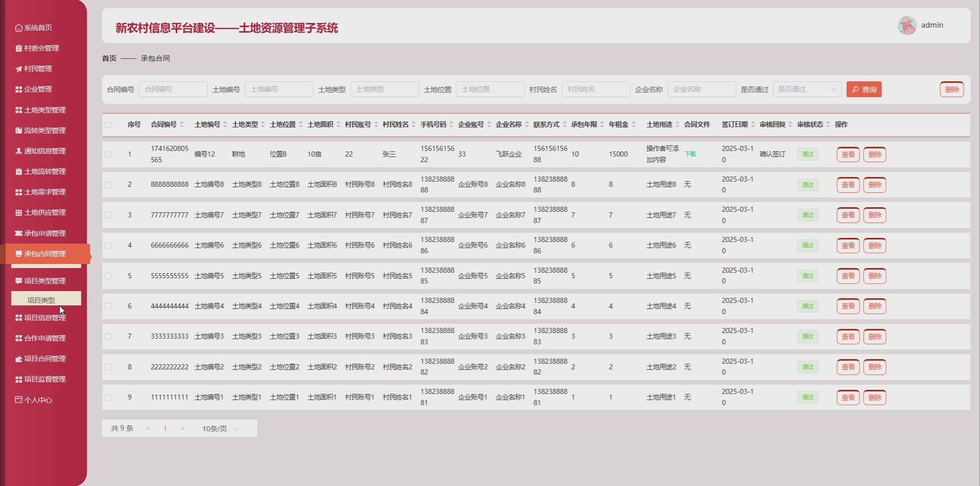The height and width of the screenshot is (486, 980).
Task: Click the 下载 contract file link
Action: [690, 154]
